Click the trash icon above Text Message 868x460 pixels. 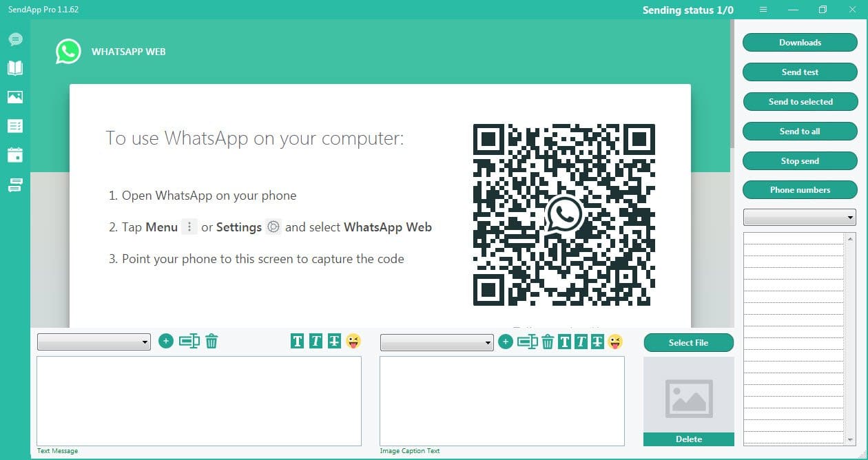pyautogui.click(x=211, y=341)
